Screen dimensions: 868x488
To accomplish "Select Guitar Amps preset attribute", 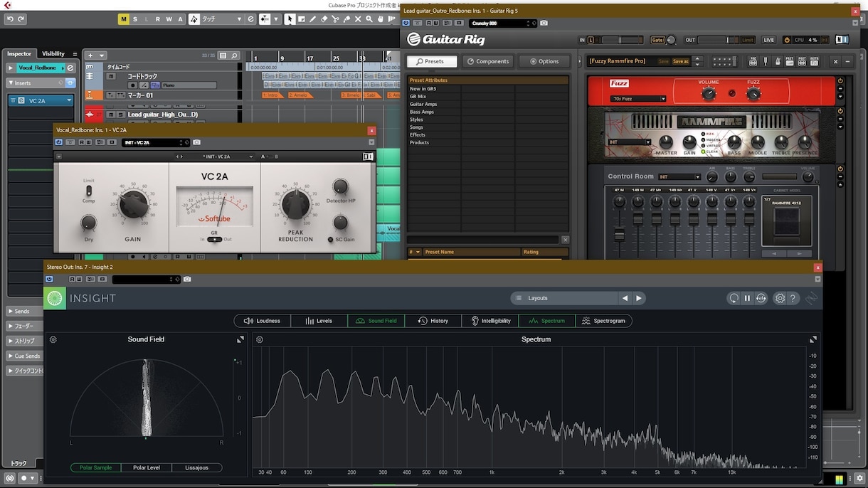I will click(423, 104).
